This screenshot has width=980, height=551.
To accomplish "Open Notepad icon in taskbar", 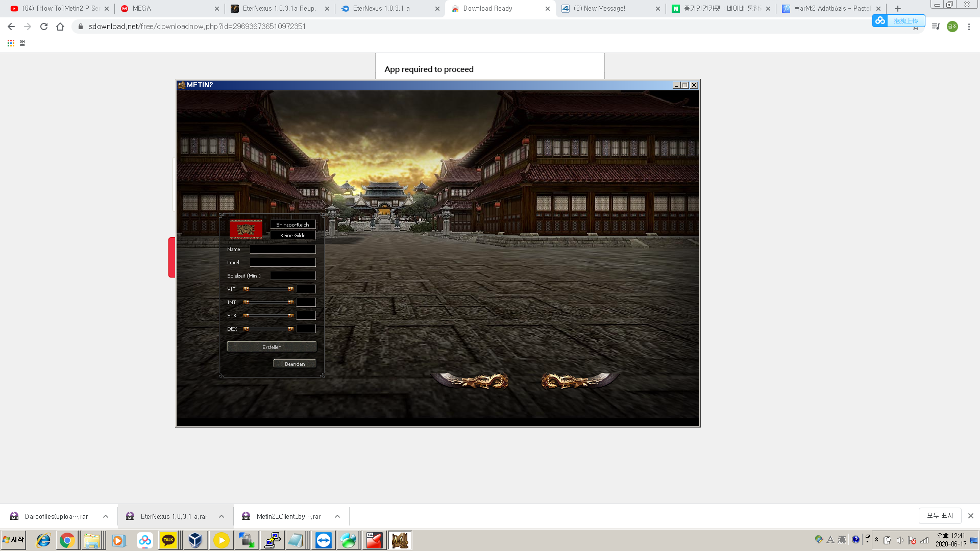I will 296,540.
